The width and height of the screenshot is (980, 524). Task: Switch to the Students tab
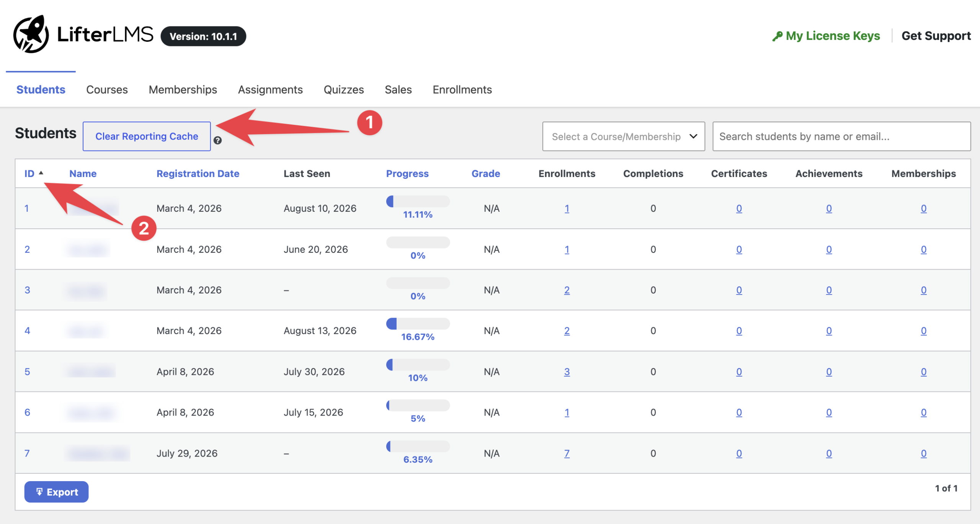[41, 89]
